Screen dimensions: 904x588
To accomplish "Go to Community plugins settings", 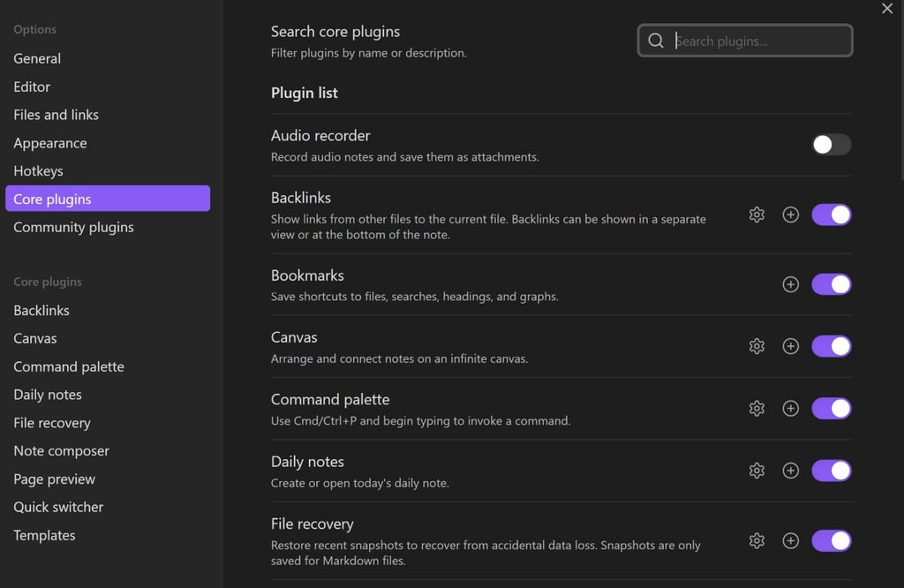I will pyautogui.click(x=73, y=227).
